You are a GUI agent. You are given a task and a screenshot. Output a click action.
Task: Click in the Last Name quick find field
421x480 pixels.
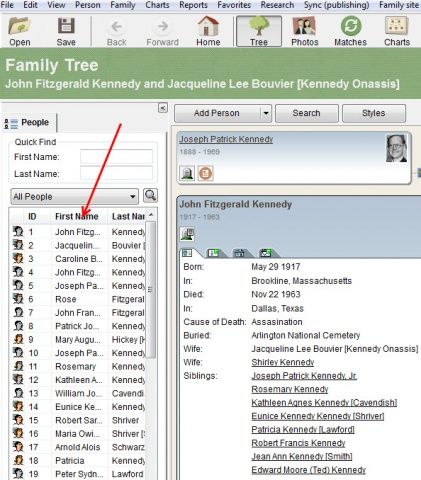click(116, 174)
